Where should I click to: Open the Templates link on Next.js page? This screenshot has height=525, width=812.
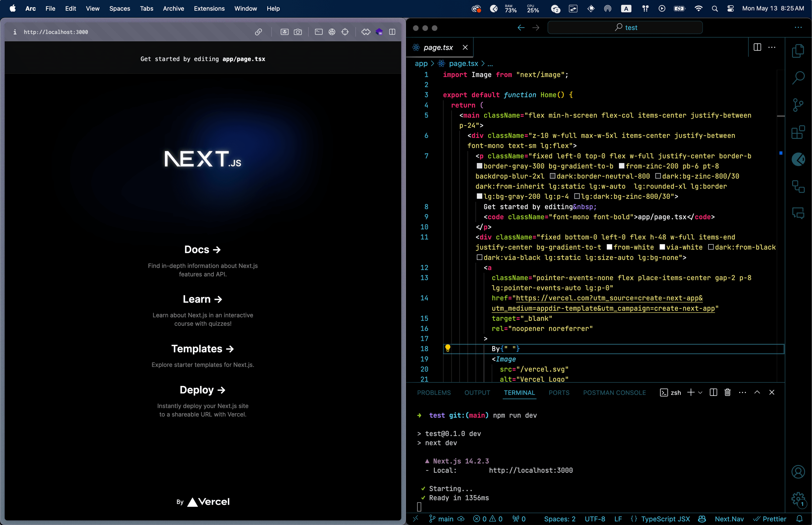coord(203,348)
